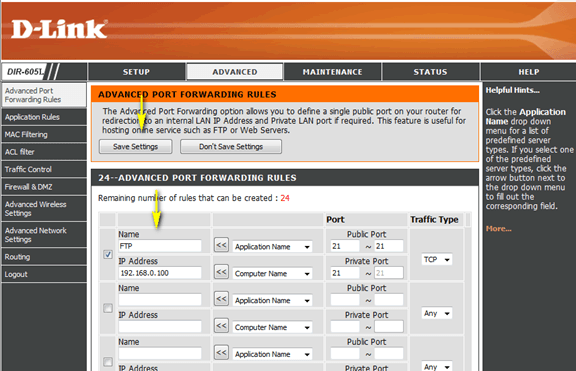Viewport: 576px width, 371px height.
Task: Click the IP Address field containing 192.168.0.100
Action: [160, 273]
